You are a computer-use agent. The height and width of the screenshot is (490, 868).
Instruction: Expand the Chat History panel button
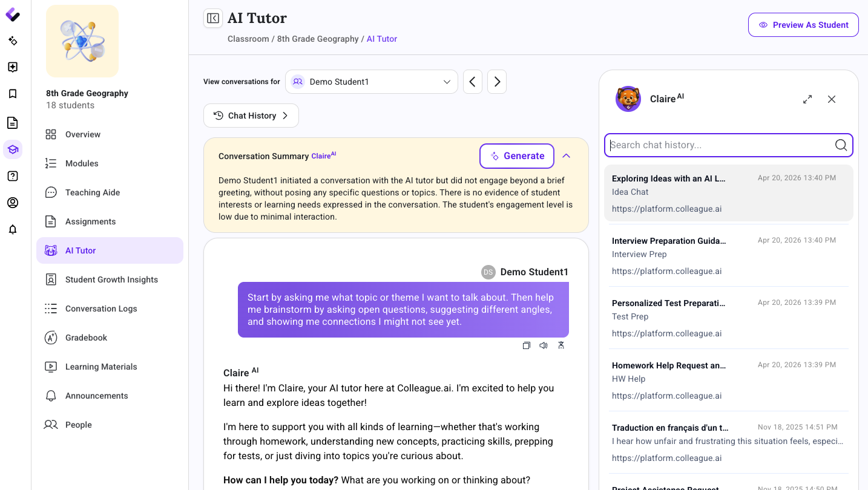coord(251,116)
